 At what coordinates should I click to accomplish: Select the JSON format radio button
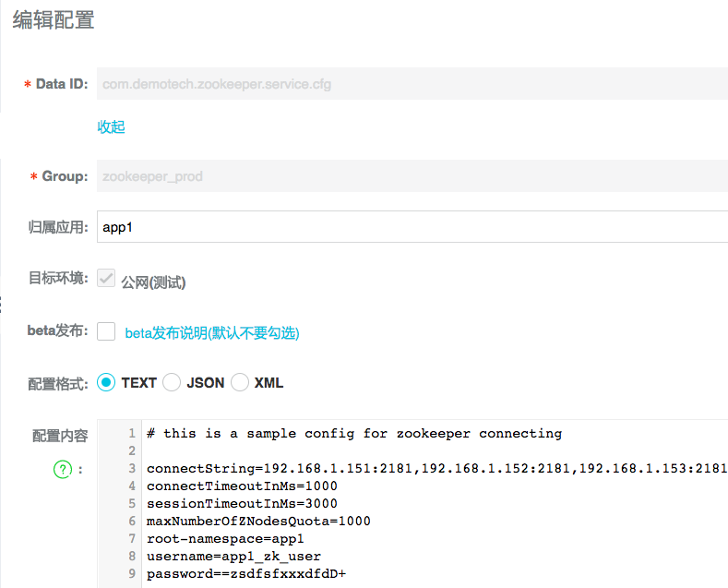(172, 382)
